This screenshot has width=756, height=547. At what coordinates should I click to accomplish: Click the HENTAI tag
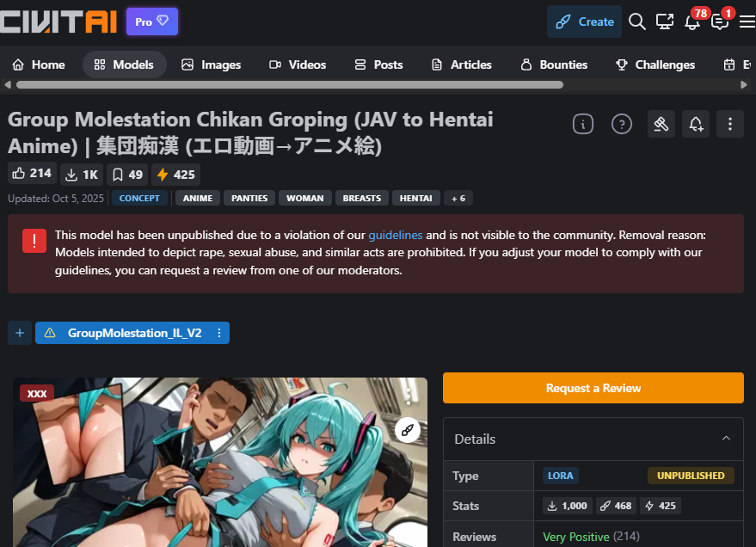[x=415, y=198]
